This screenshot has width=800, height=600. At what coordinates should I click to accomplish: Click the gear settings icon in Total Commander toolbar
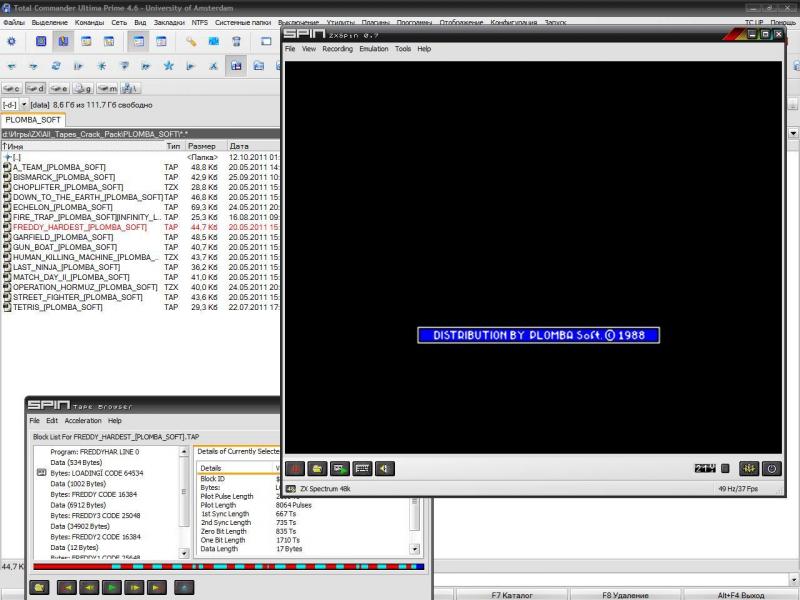tap(12, 41)
